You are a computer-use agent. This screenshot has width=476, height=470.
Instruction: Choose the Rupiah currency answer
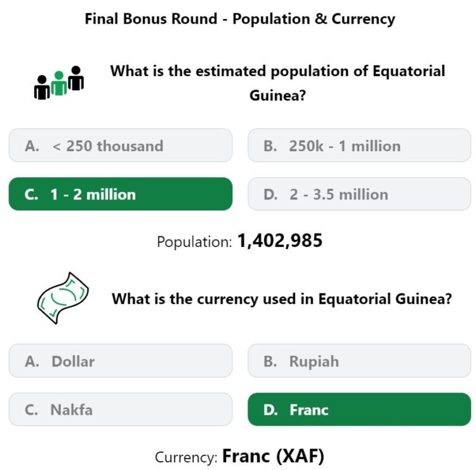click(x=359, y=361)
